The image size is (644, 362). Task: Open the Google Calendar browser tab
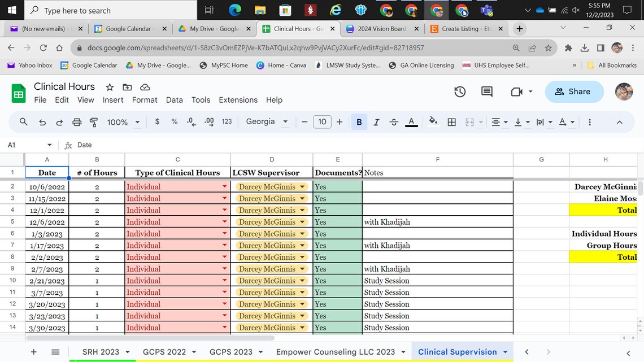click(130, 27)
